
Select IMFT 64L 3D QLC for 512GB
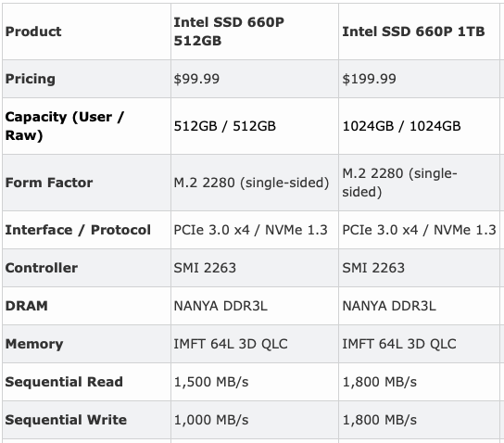click(x=231, y=344)
